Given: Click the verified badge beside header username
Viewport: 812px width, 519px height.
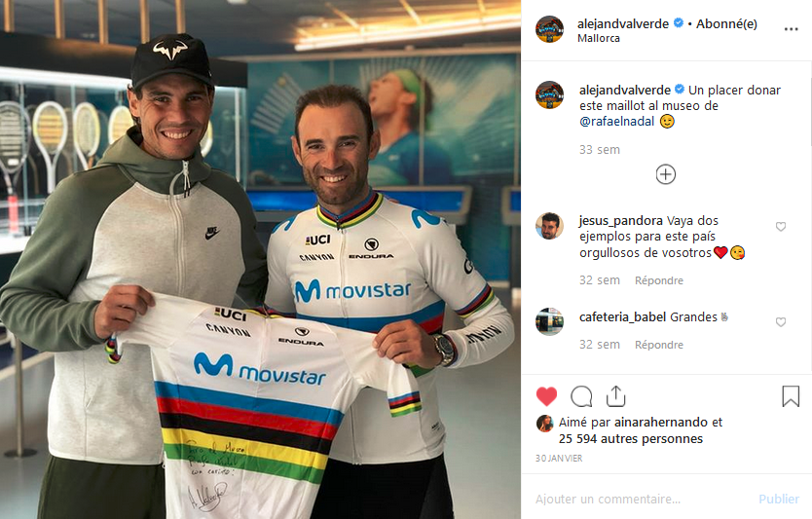Looking at the screenshot, I should 678,23.
